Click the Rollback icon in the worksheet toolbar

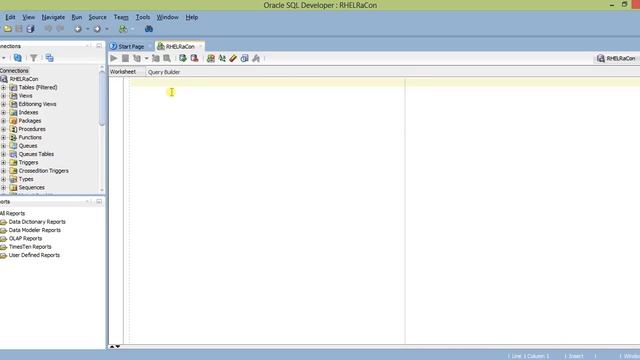point(194,58)
